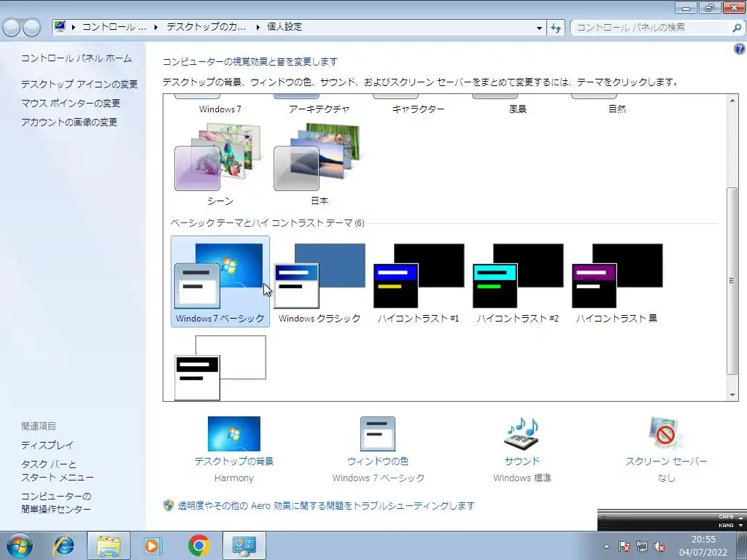The height and width of the screenshot is (560, 747).
Task: Open マウス ポインターの変更
Action: [x=71, y=104]
